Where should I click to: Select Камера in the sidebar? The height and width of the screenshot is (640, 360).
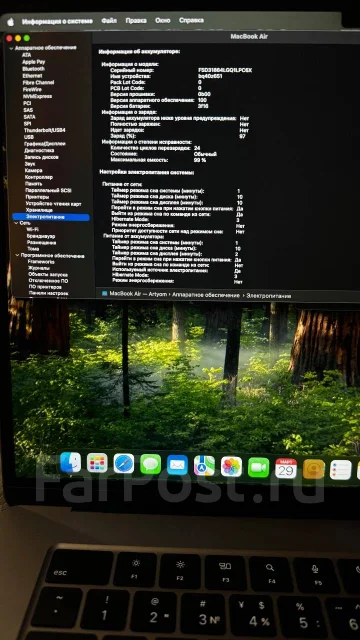[33, 170]
